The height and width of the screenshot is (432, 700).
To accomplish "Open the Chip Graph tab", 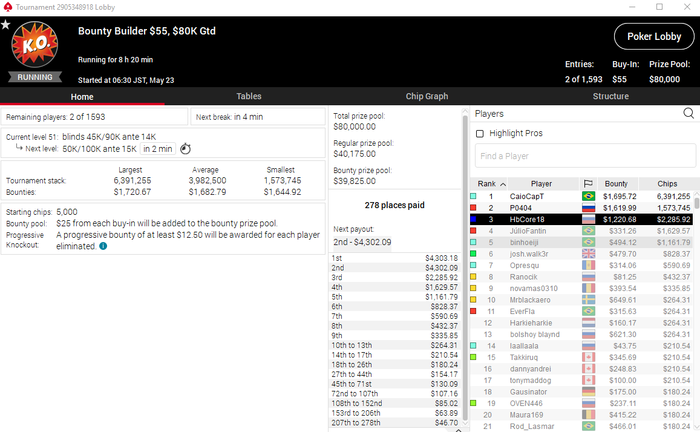I will click(427, 96).
